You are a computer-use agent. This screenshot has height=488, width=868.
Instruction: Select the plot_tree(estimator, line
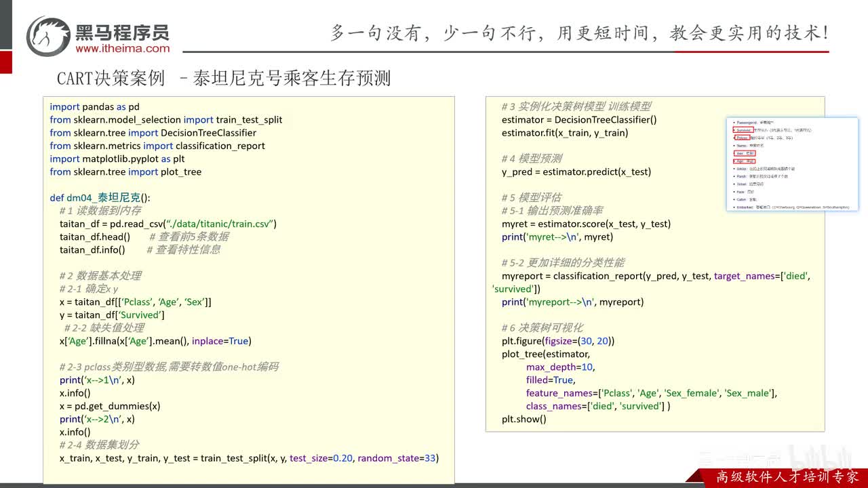tap(546, 354)
